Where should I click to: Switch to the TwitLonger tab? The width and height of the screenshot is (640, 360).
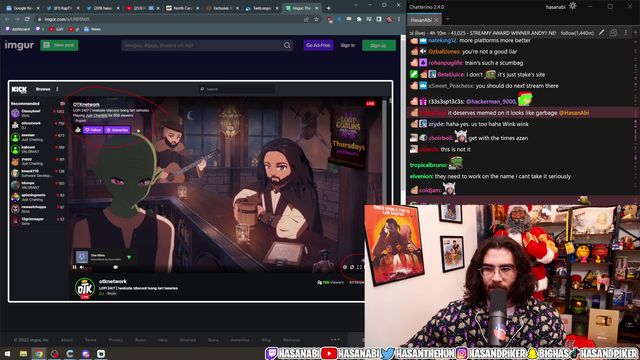pyautogui.click(x=262, y=8)
